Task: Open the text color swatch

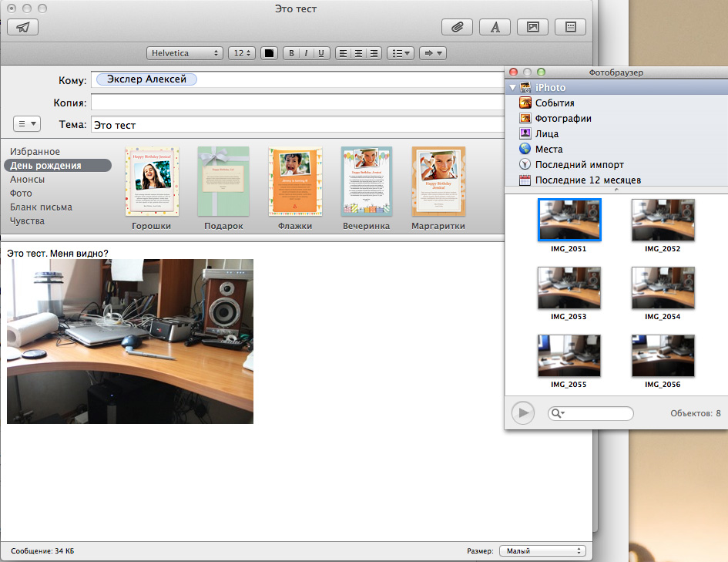Action: [x=269, y=53]
